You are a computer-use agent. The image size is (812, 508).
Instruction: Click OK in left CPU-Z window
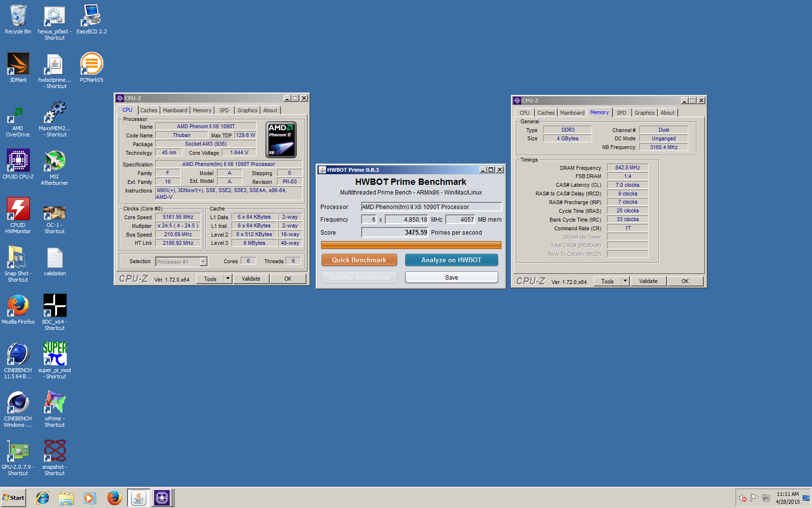(x=288, y=279)
